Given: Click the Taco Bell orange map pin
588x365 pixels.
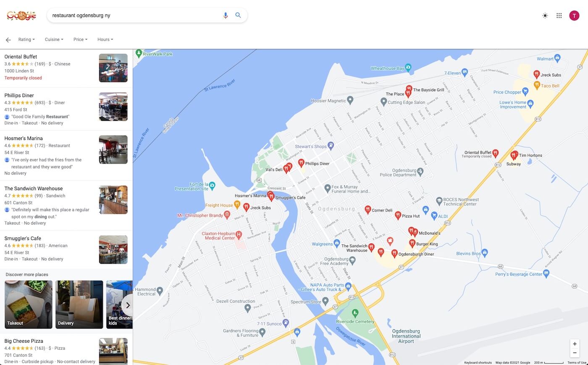Looking at the screenshot, I should (x=536, y=85).
